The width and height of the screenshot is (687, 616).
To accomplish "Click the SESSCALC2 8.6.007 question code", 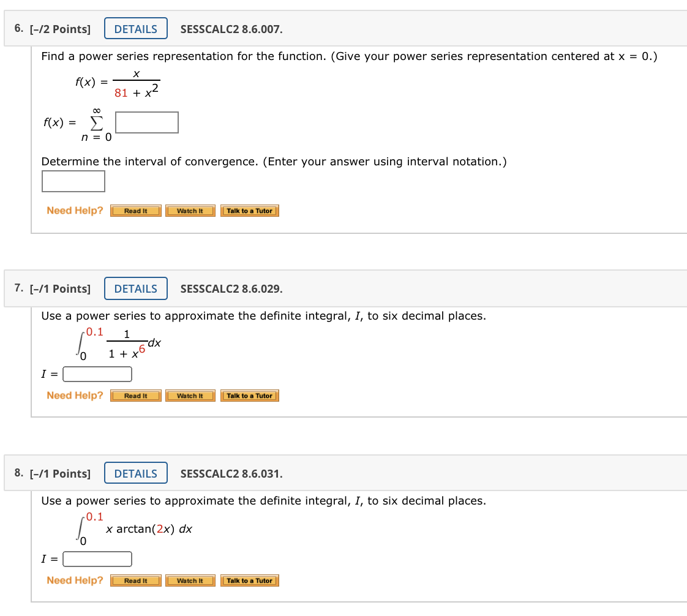I will pos(231,29).
